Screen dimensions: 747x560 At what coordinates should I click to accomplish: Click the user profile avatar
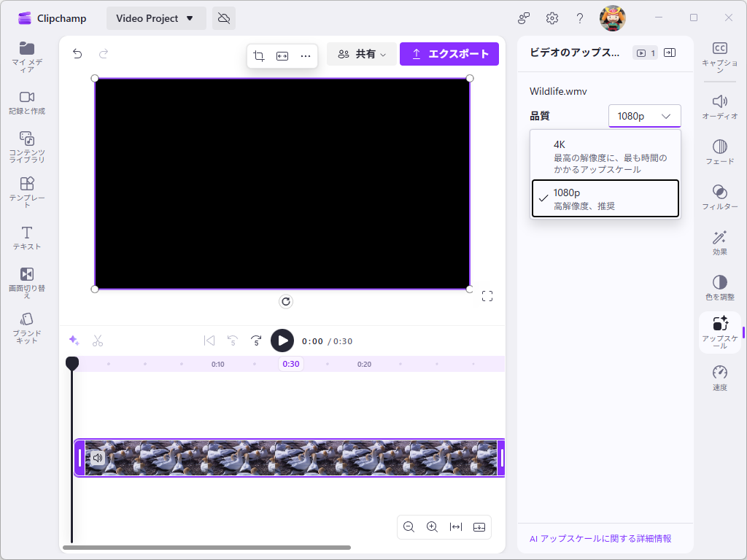click(x=612, y=18)
